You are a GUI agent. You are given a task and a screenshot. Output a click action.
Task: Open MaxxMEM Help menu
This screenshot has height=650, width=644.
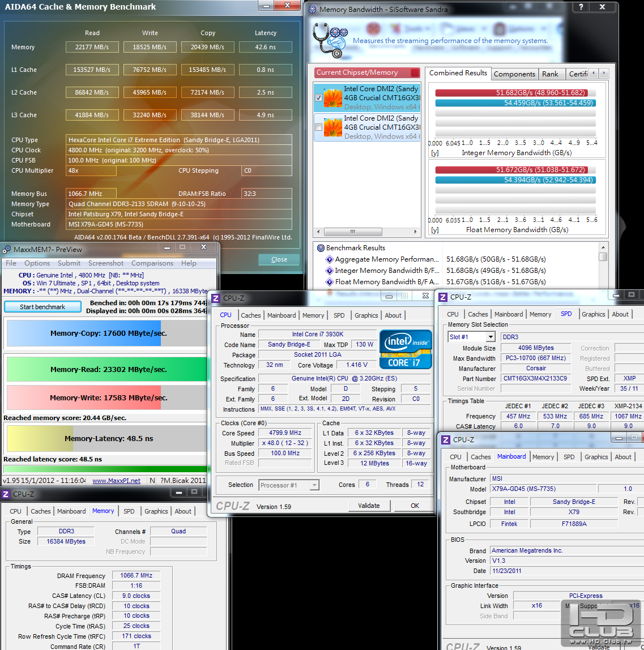pos(189,263)
